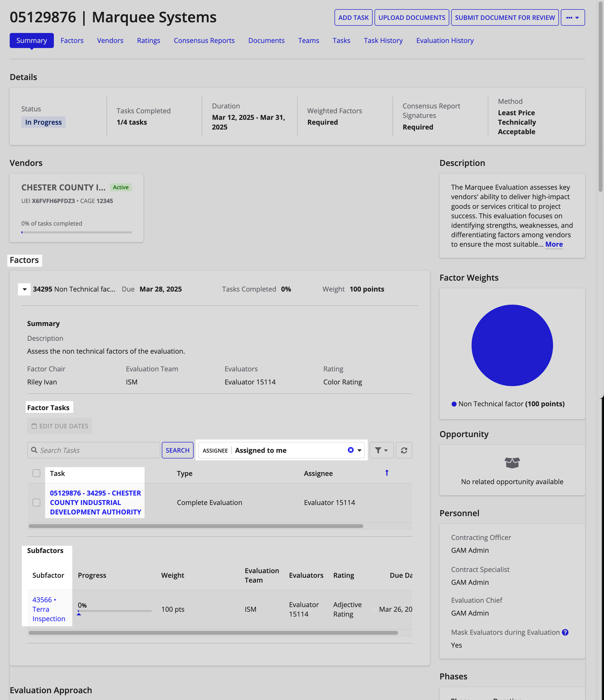Screen dimensions: 604x700
Task: Click the Factor Tasks horizontal scrollbar
Action: [x=196, y=526]
